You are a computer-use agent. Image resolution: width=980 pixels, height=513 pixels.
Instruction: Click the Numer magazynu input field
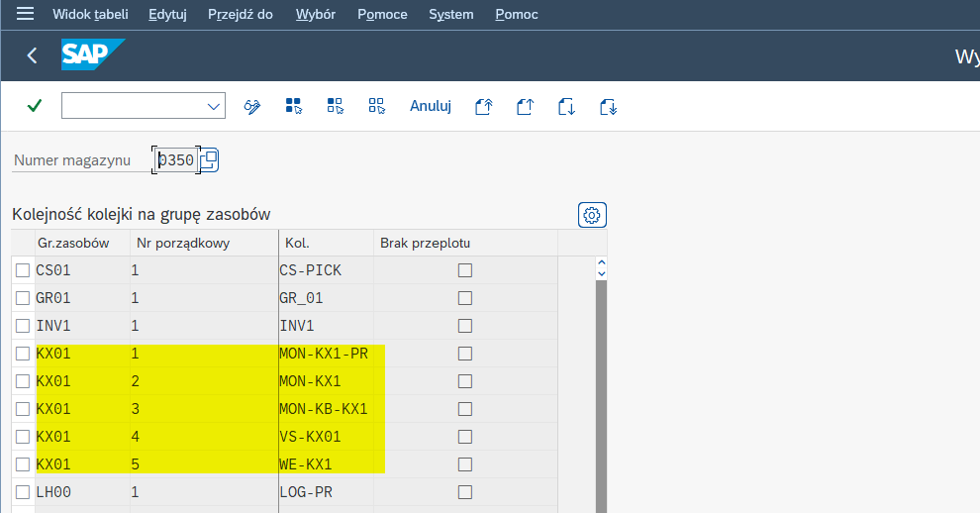(x=176, y=159)
